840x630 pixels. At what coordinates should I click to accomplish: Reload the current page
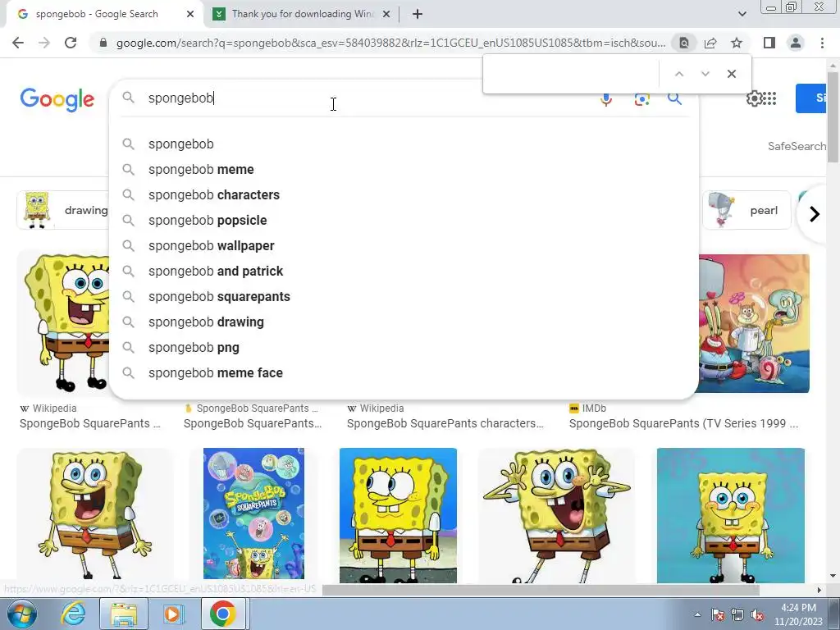click(x=71, y=43)
